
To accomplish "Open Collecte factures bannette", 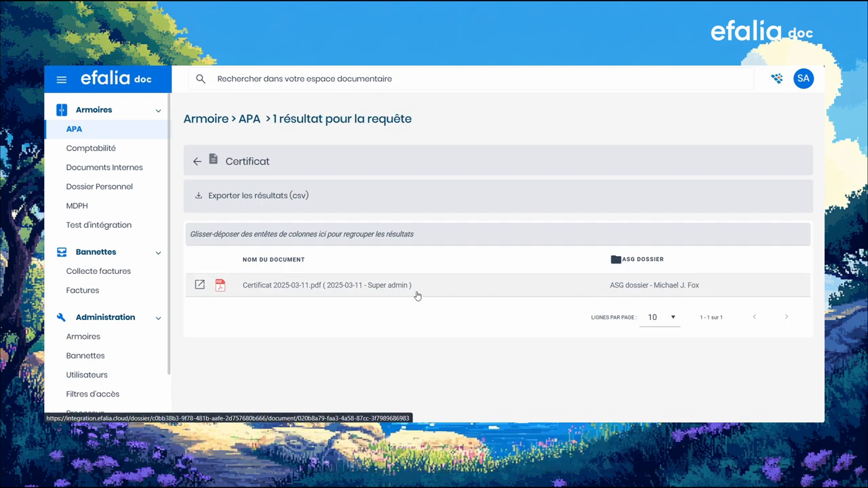I will (x=98, y=271).
